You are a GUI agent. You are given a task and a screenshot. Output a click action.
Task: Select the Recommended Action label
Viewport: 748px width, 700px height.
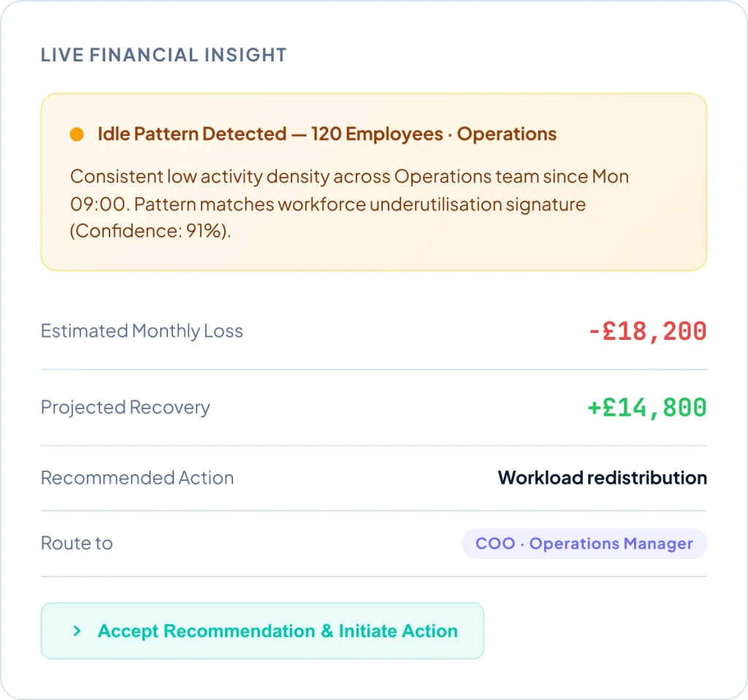(x=137, y=478)
